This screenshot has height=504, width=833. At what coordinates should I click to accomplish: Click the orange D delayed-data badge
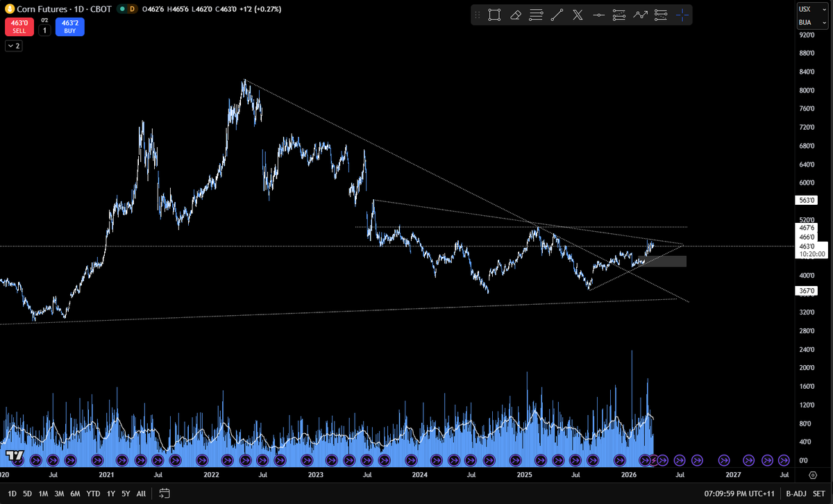pyautogui.click(x=133, y=9)
